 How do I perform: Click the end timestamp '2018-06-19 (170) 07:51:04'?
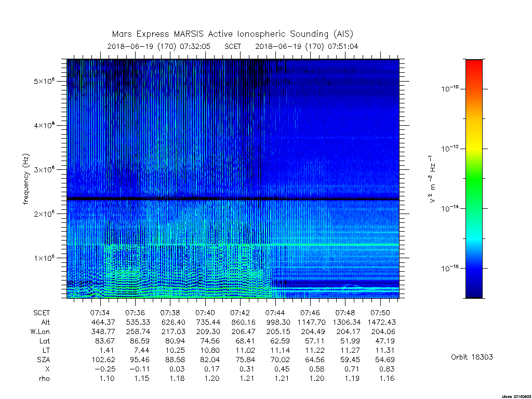pyautogui.click(x=307, y=46)
